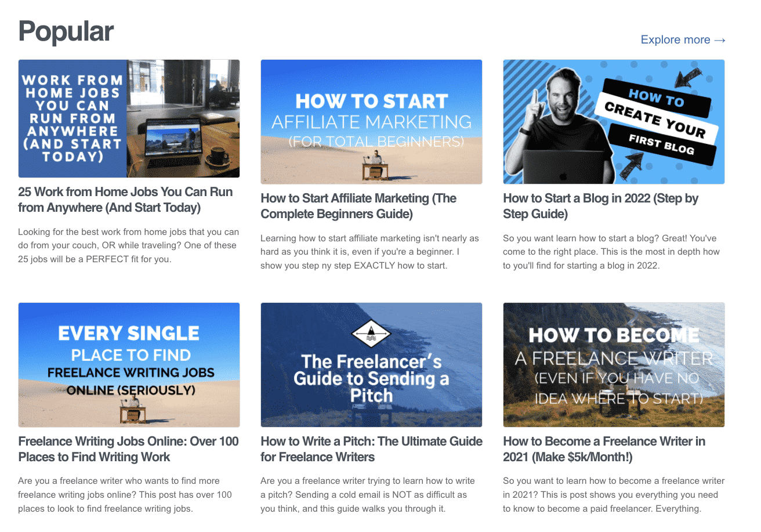Open the How to Become a Freelance Writer thumbnail

coord(614,365)
